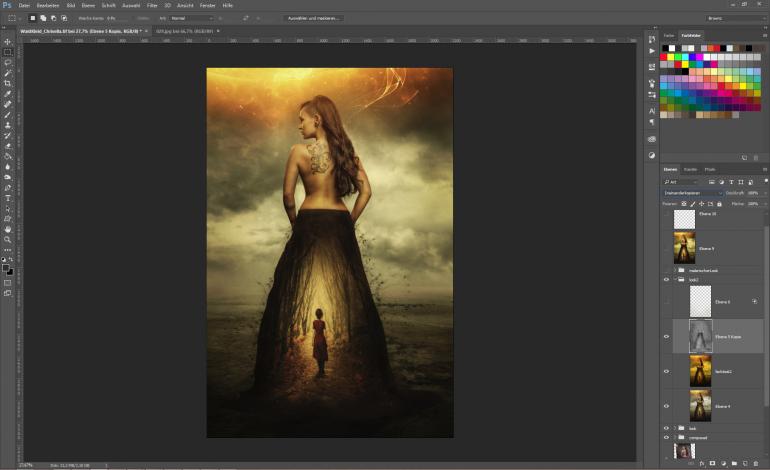Add a layer style (fx)
Image resolution: width=770 pixels, height=470 pixels.
click(x=702, y=463)
